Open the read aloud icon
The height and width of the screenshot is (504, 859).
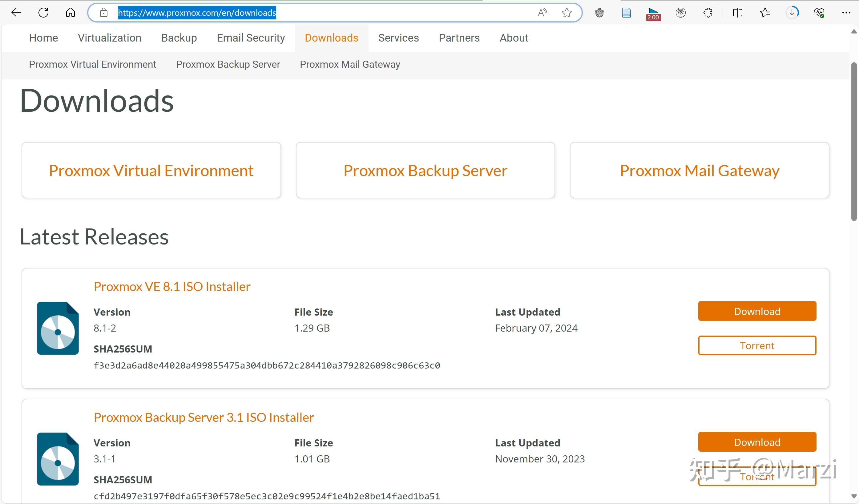542,13
